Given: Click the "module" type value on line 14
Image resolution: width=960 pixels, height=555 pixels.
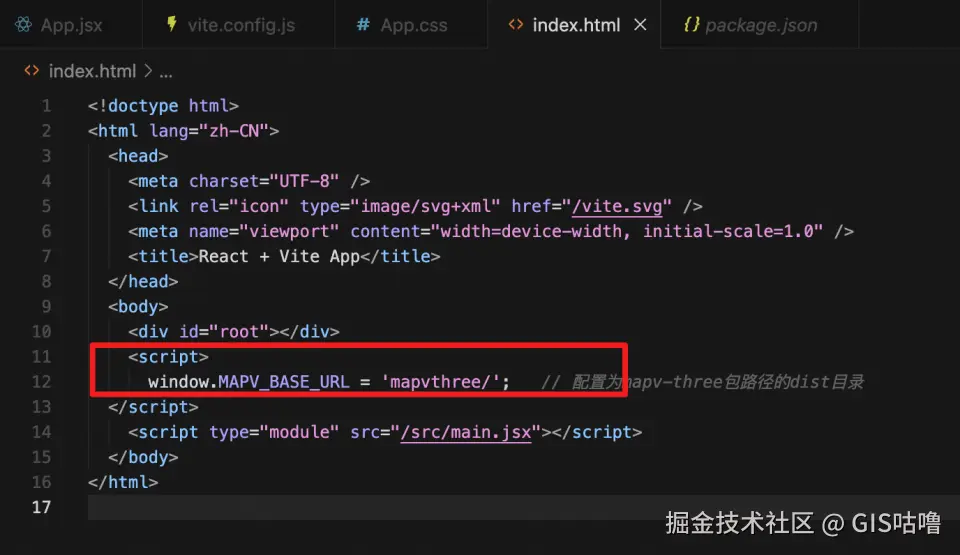Looking at the screenshot, I should [299, 432].
